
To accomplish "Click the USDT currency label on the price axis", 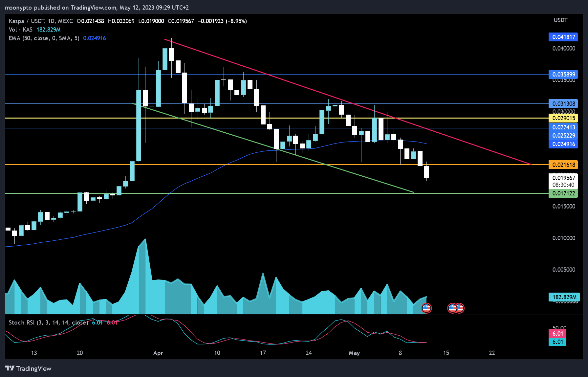I will (x=560, y=20).
